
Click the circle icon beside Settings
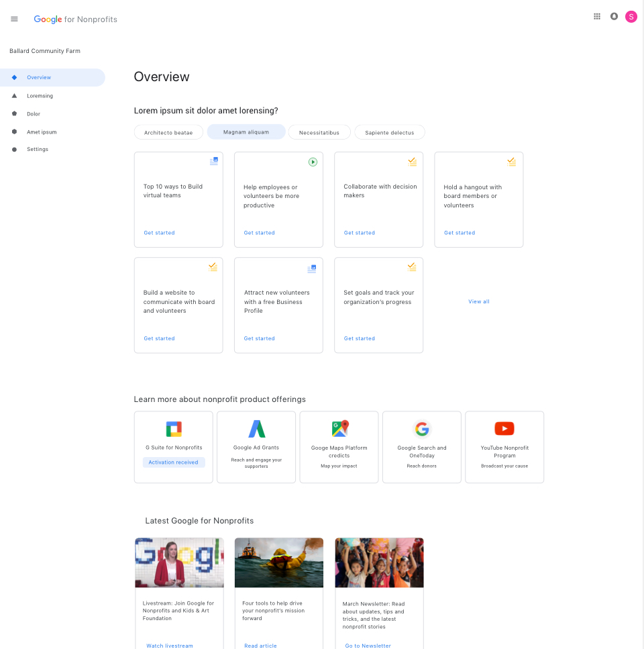pos(15,150)
